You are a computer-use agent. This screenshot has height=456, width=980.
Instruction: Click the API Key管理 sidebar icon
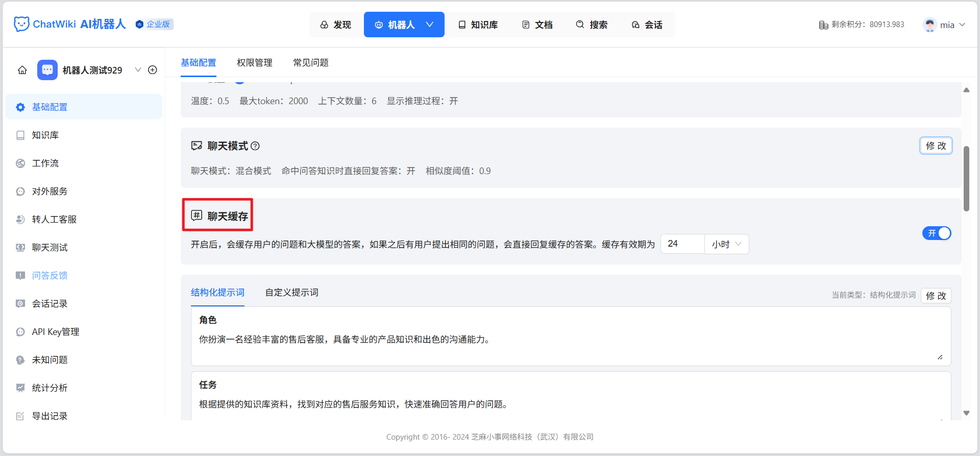pyautogui.click(x=20, y=332)
